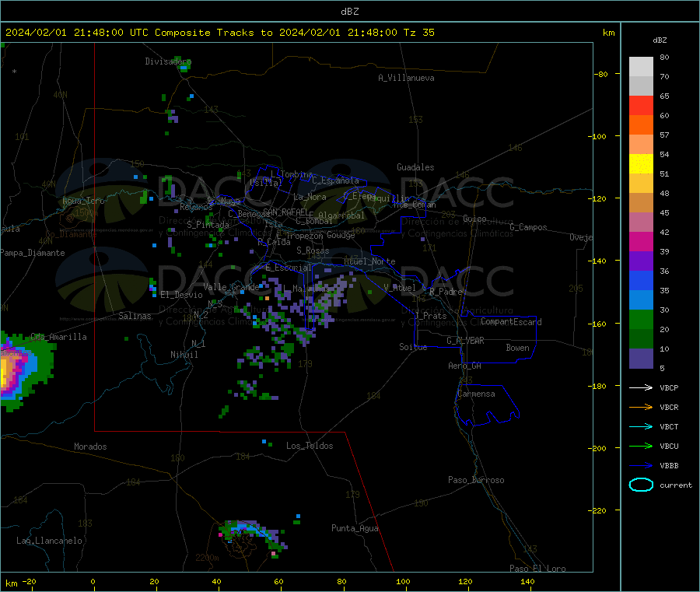700x592 pixels.
Task: Select the purple 5 dBZ color swatch
Action: click(x=641, y=359)
